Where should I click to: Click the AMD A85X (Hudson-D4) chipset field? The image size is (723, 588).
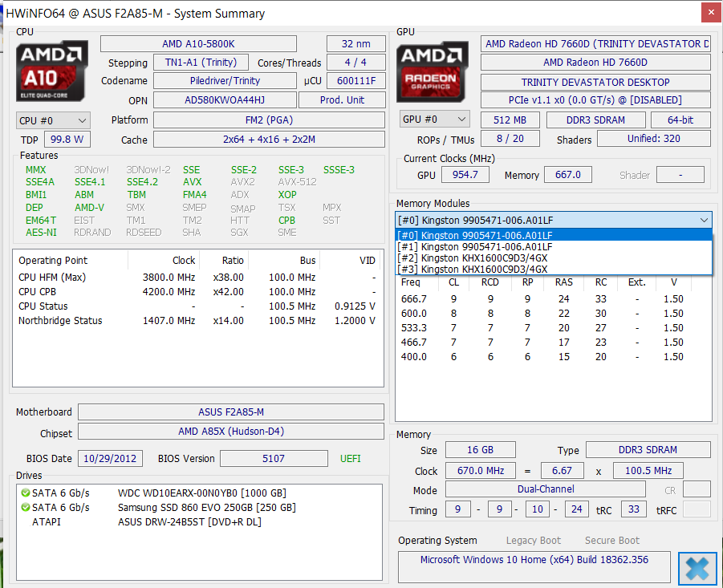click(x=231, y=432)
